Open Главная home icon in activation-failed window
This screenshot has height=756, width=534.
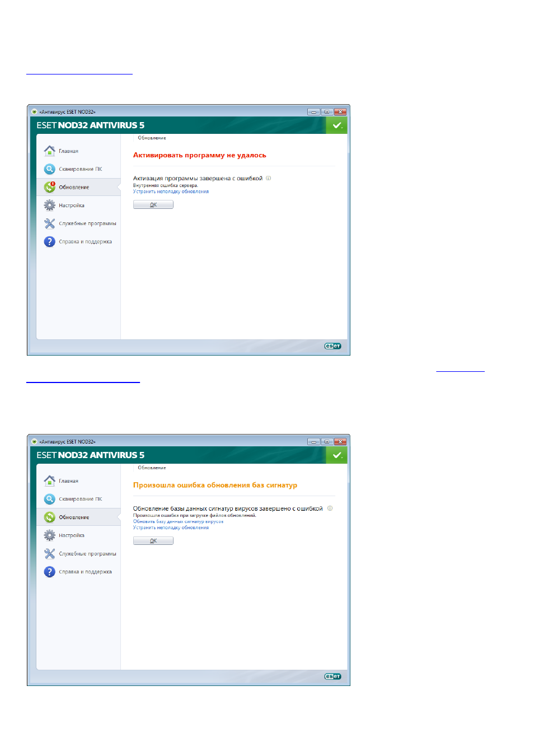coord(50,151)
